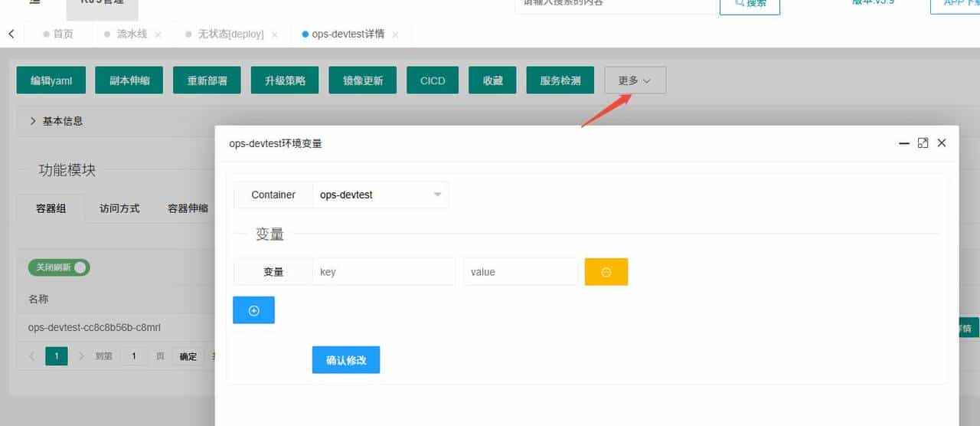This screenshot has width=980, height=426.
Task: Click pod name ops-devtest-cc8c8b56b-c8mrl
Action: 94,327
